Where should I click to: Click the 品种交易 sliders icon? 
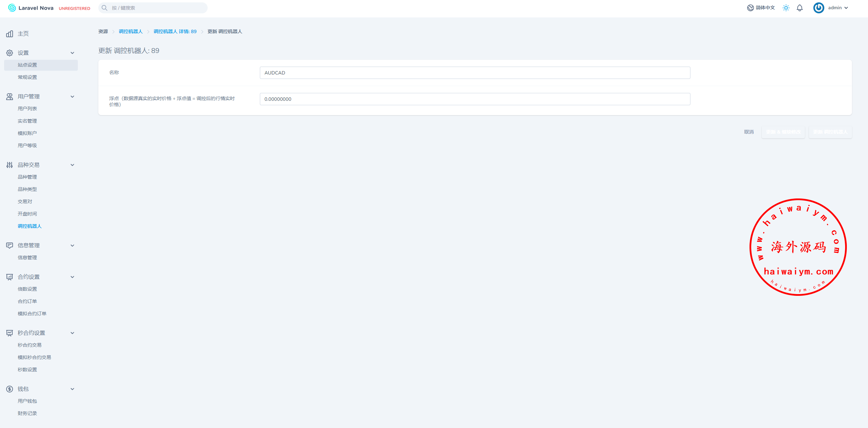pos(10,165)
